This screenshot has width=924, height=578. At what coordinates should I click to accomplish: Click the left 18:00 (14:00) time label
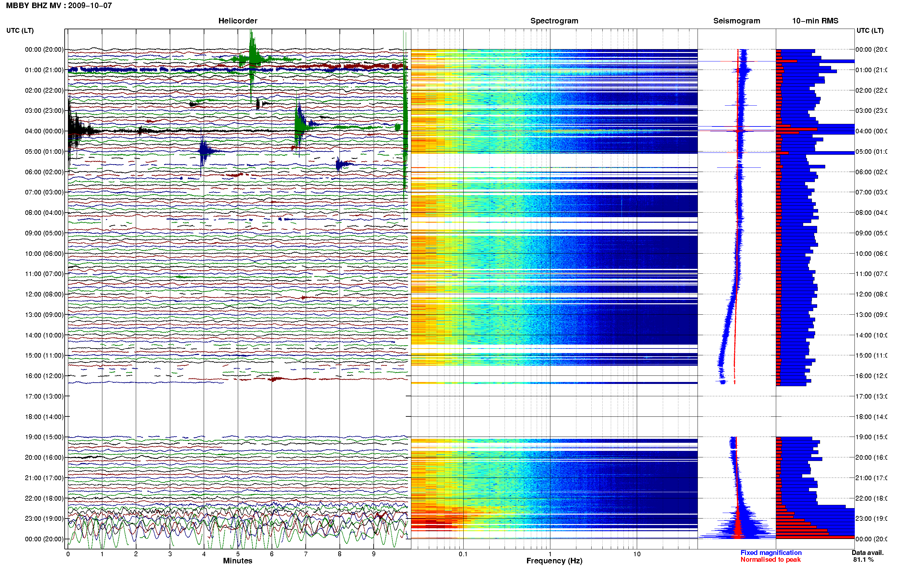(44, 417)
